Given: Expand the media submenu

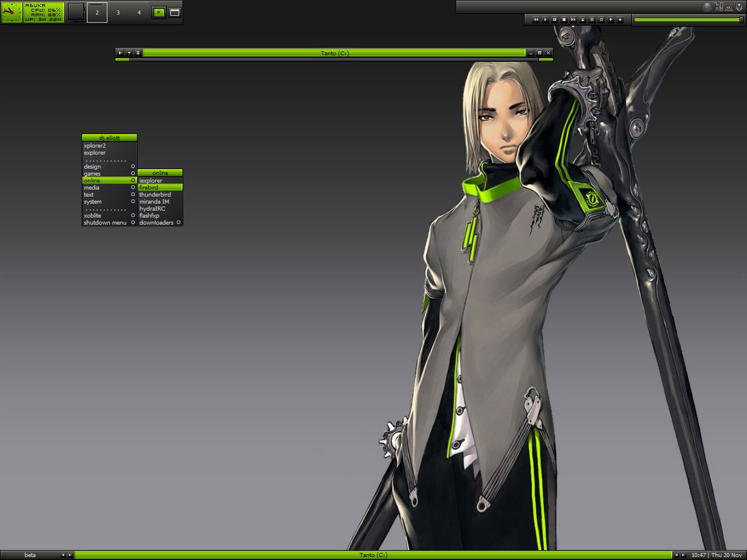Looking at the screenshot, I should point(109,188).
